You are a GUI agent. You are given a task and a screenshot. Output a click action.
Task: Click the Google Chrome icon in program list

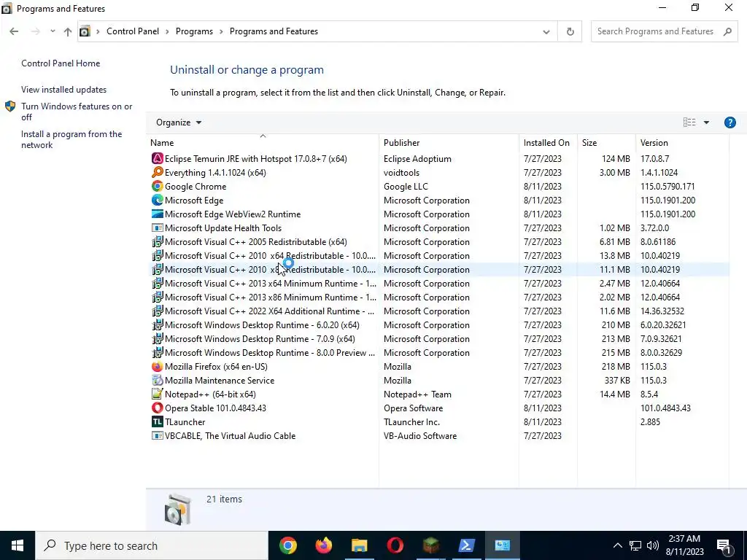click(x=158, y=186)
